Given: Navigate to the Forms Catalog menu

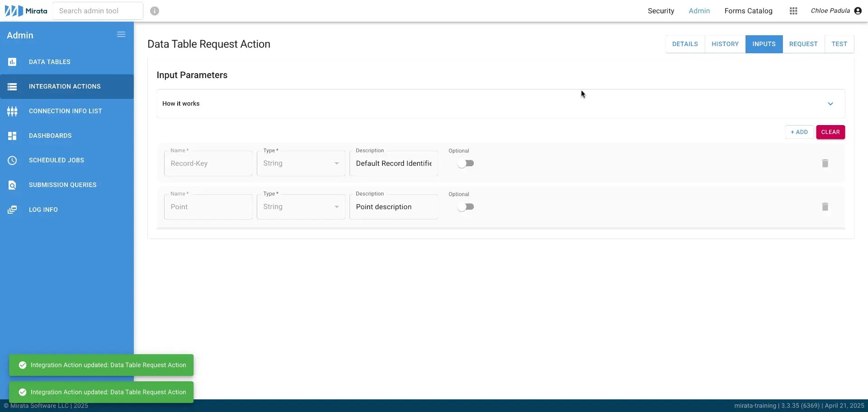Looking at the screenshot, I should click(x=748, y=11).
